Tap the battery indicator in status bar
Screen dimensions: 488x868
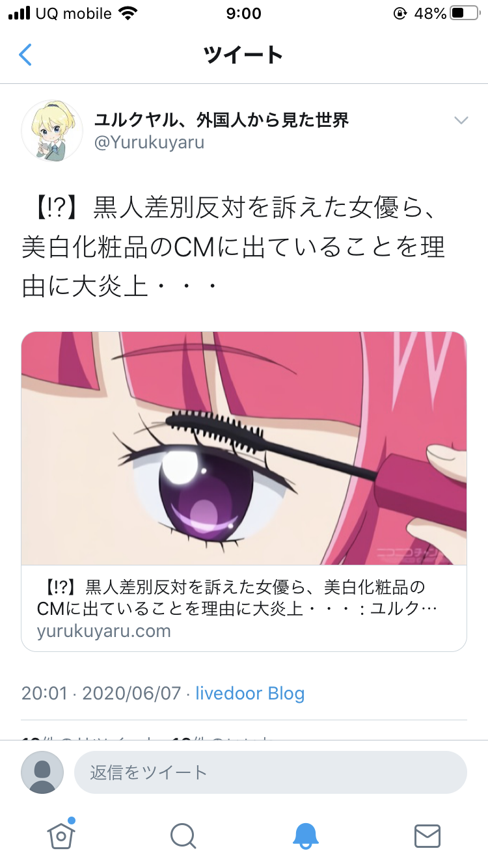pos(465,13)
